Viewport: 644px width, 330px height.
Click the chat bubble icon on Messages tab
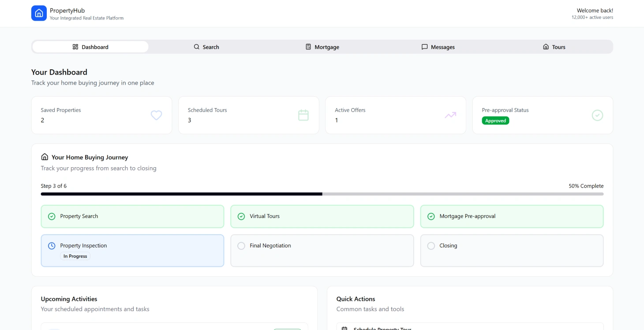click(424, 46)
